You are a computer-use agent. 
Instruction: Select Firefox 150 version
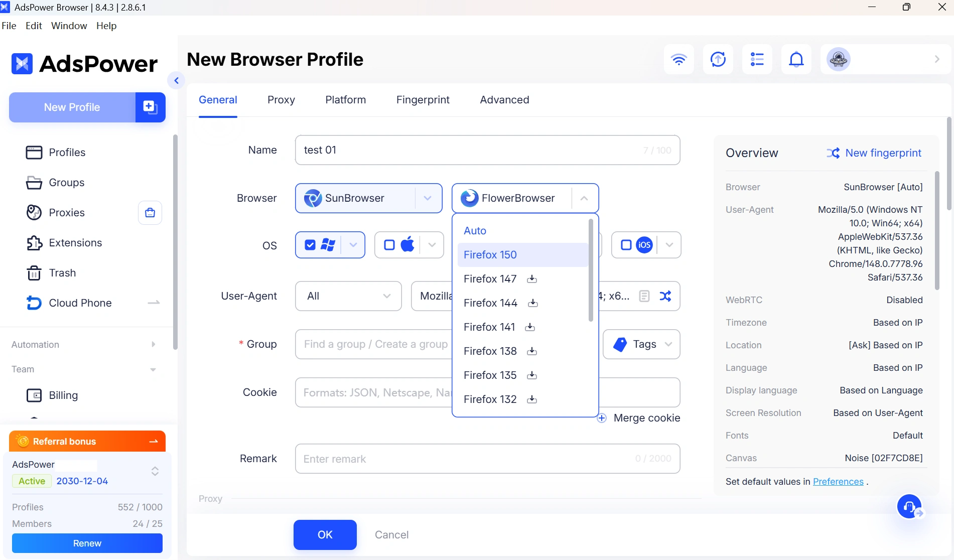[x=522, y=255]
